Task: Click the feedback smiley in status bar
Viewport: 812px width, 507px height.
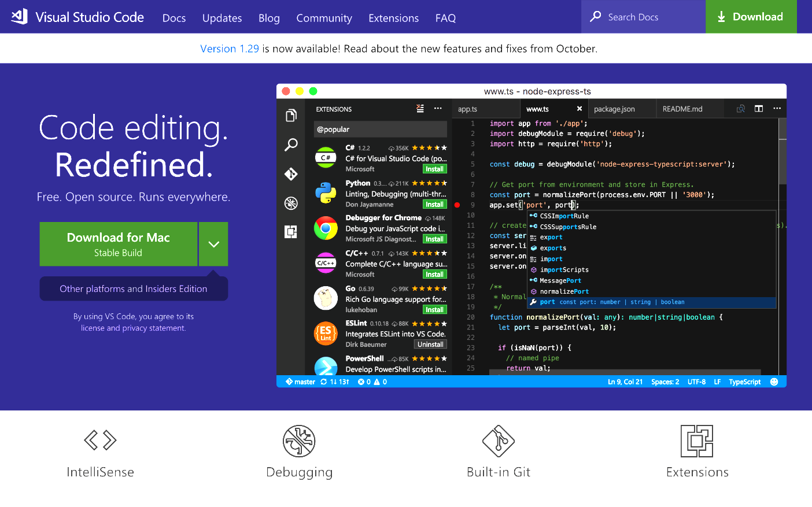Action: 774,382
